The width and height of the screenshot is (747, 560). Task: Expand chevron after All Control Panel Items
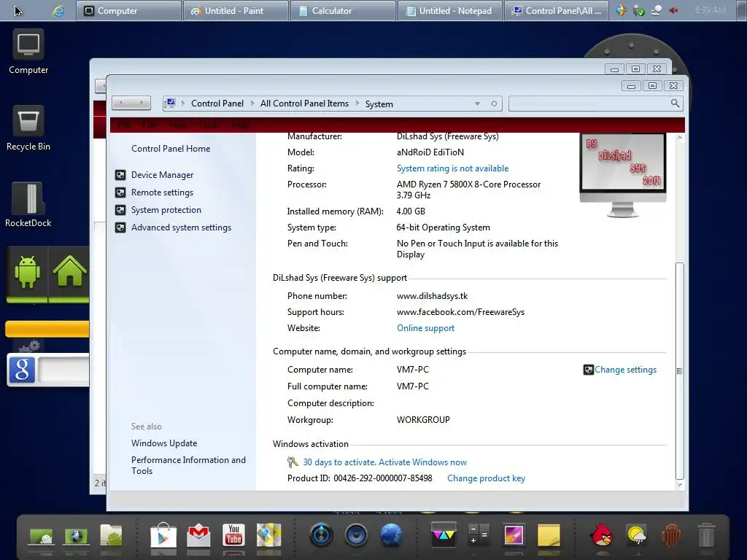pyautogui.click(x=357, y=104)
